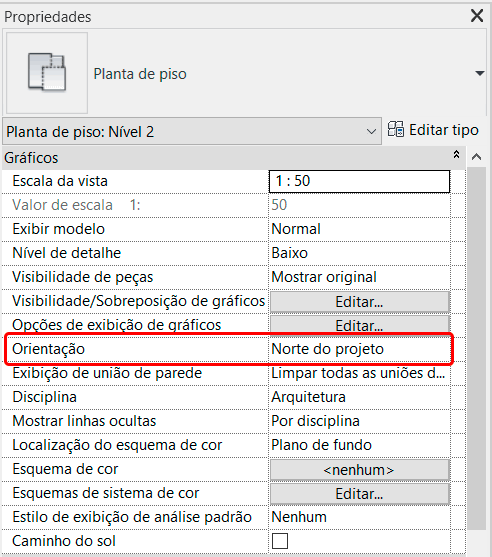Click the Editar tipo icon

click(396, 129)
